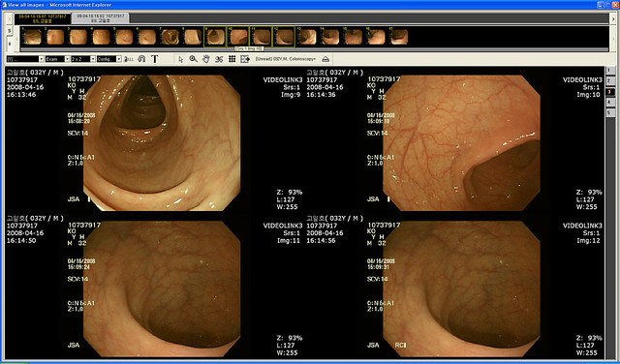Select thumbnail number 8

pyautogui.click(x=193, y=37)
